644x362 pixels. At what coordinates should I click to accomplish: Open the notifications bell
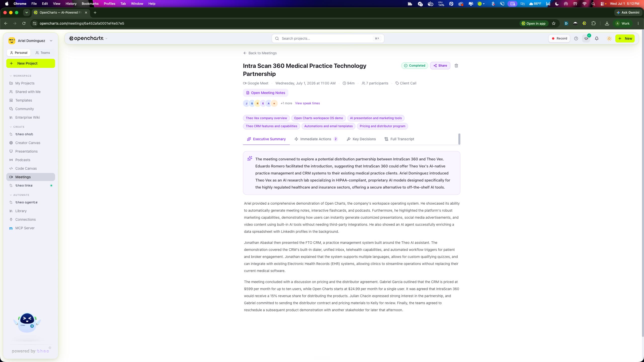tap(596, 38)
